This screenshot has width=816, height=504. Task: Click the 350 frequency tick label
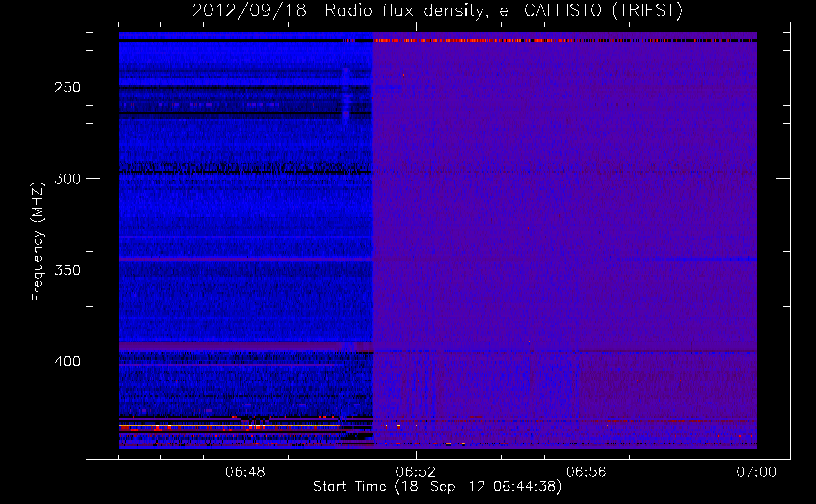tap(68, 270)
